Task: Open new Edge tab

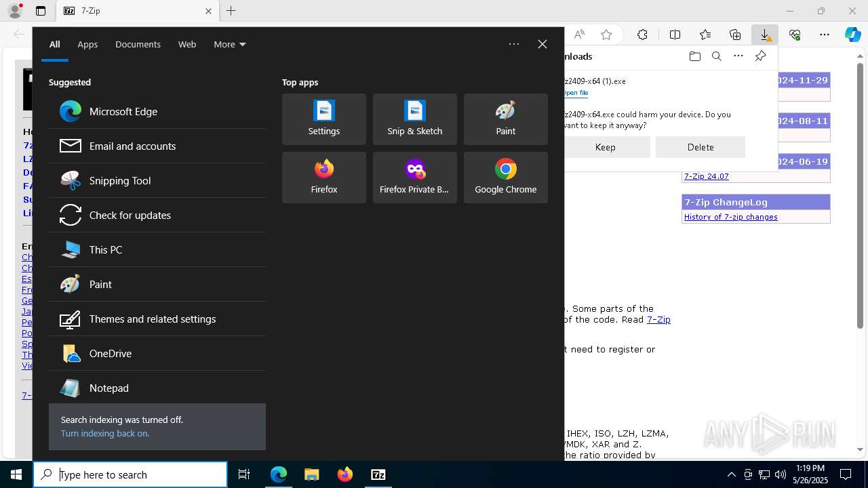Action: click(231, 11)
